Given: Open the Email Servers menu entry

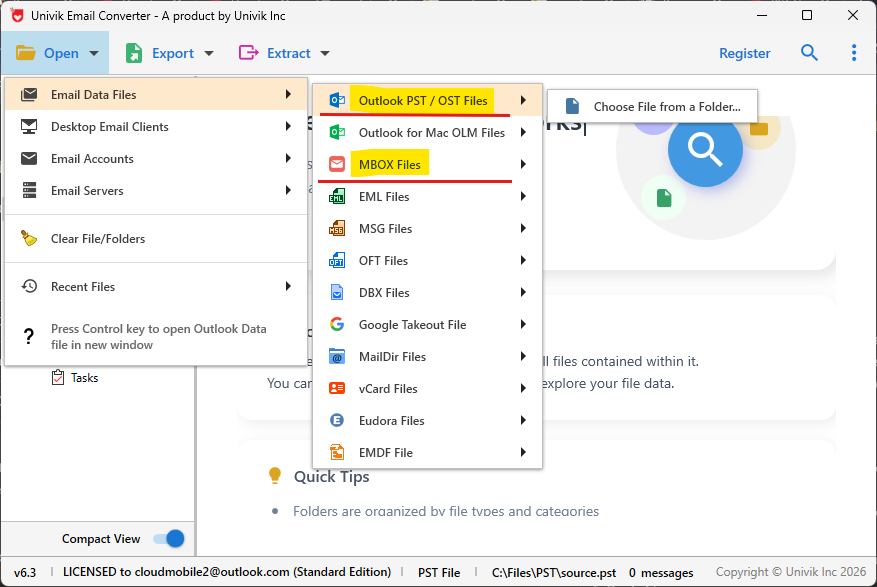Looking at the screenshot, I should 156,190.
